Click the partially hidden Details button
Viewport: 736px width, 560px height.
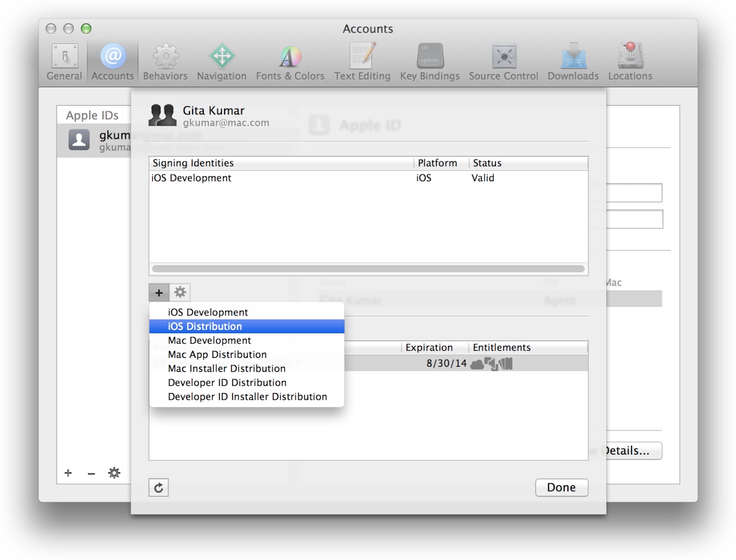634,451
